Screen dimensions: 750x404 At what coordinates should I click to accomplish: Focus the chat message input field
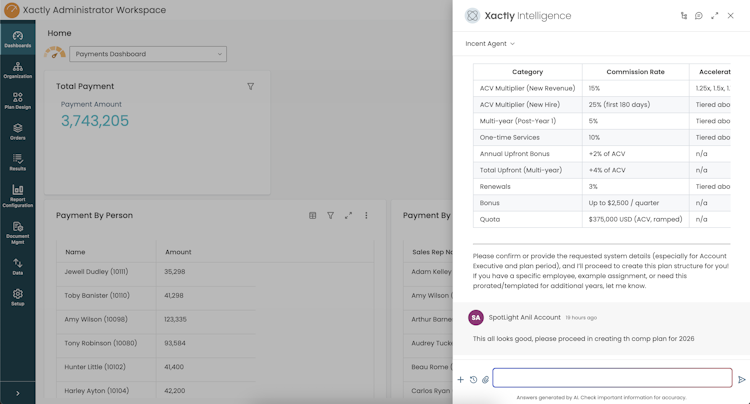[612, 378]
